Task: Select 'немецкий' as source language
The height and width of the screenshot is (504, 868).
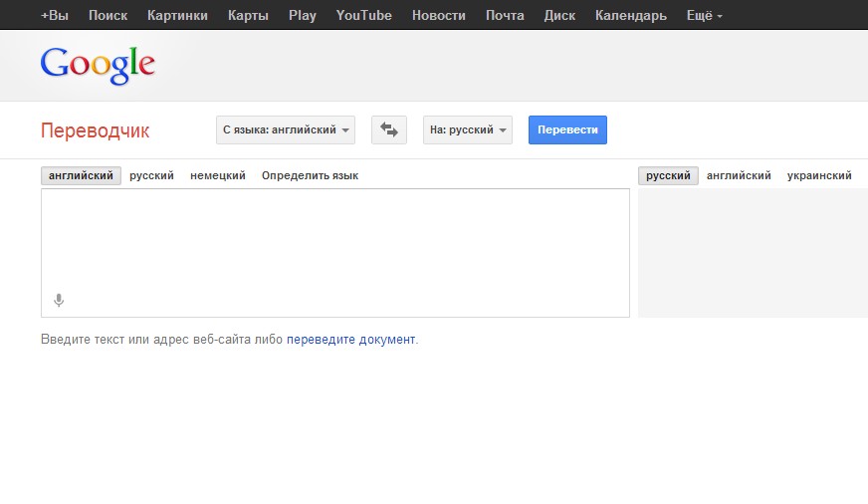Action: tap(218, 175)
